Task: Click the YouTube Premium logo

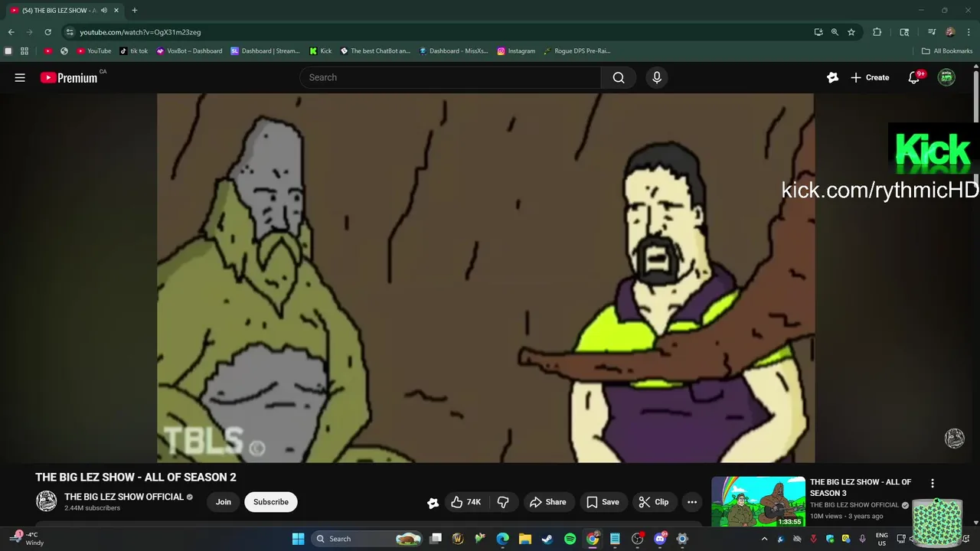Action: [x=69, y=77]
